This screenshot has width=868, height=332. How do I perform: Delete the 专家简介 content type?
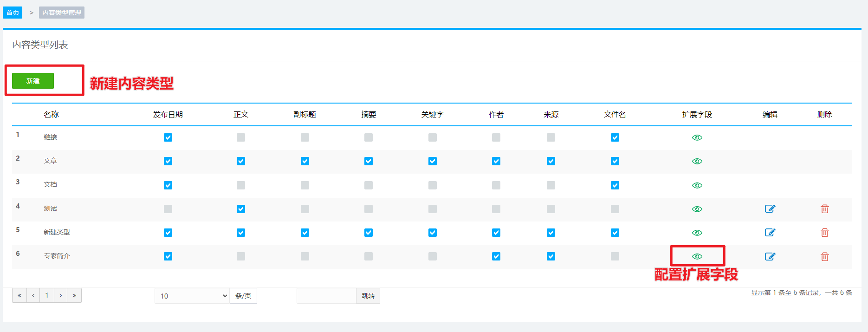tap(824, 256)
